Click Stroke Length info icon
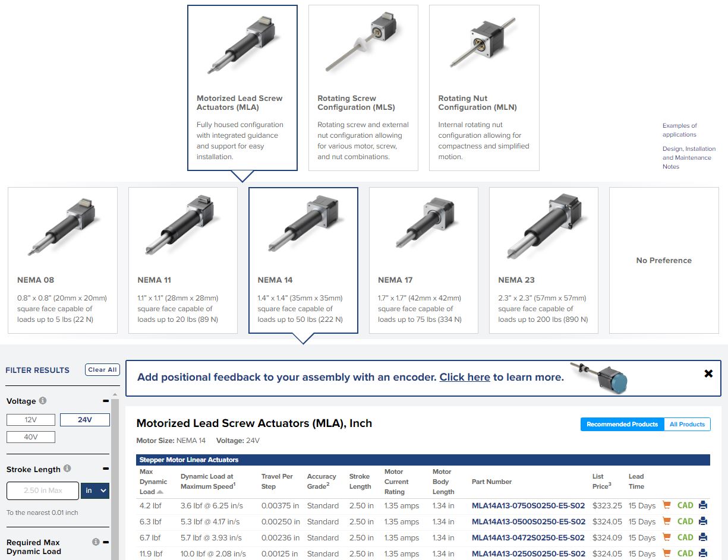Viewport: 728px width, 560px height. (67, 469)
